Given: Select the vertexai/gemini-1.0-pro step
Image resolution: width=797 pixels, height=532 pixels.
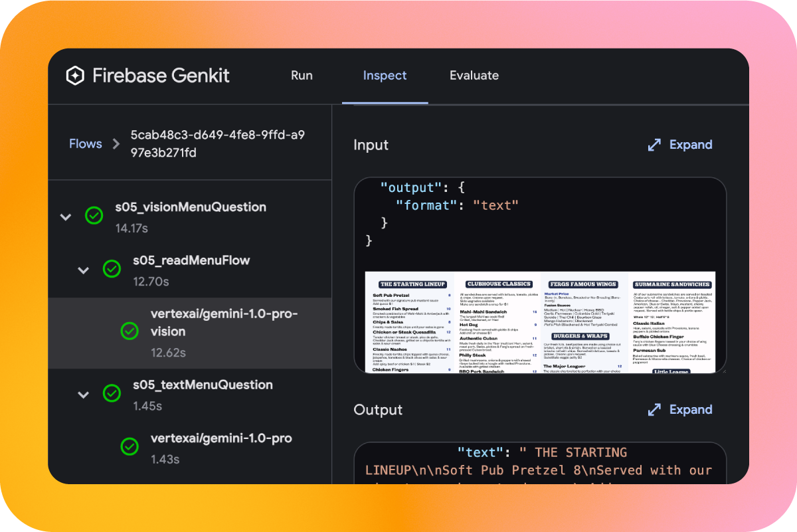Looking at the screenshot, I should click(221, 438).
